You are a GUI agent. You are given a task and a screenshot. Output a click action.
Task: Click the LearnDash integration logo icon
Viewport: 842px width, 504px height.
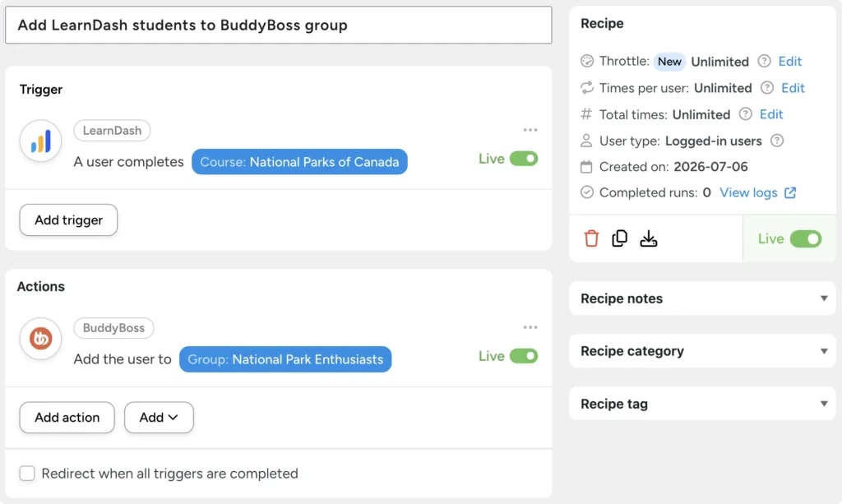point(41,141)
